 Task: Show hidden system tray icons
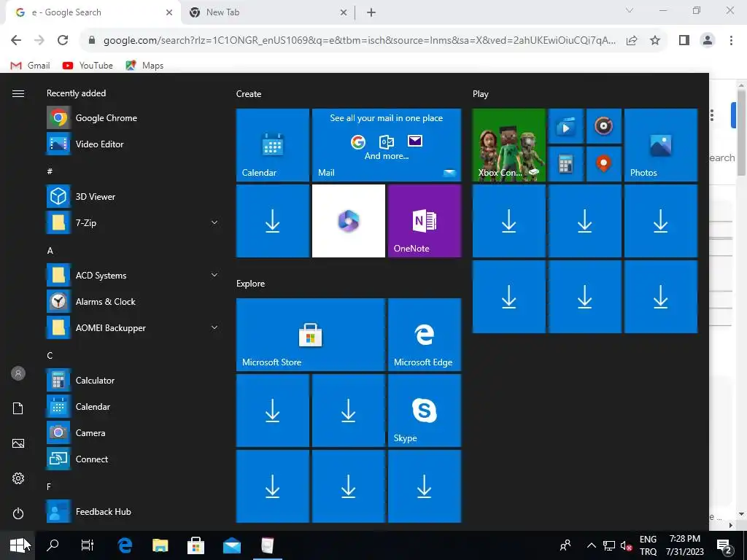pos(591,545)
